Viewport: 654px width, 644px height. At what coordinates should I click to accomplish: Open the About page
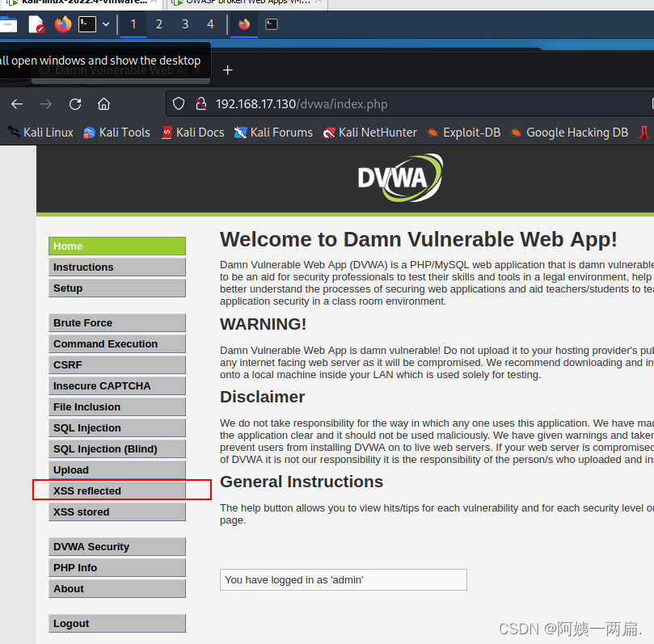tap(117, 588)
